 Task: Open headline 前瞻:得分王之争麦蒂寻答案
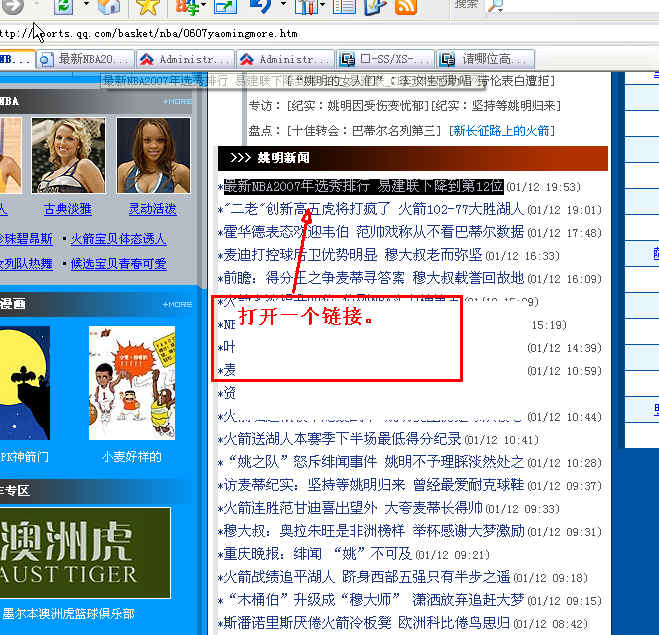tap(314, 278)
